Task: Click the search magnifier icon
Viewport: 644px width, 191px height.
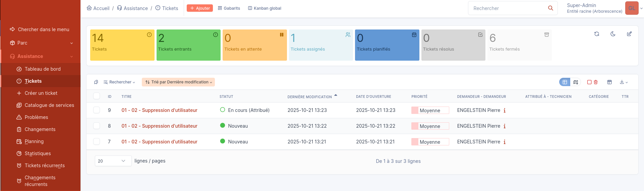Action: coord(550,8)
